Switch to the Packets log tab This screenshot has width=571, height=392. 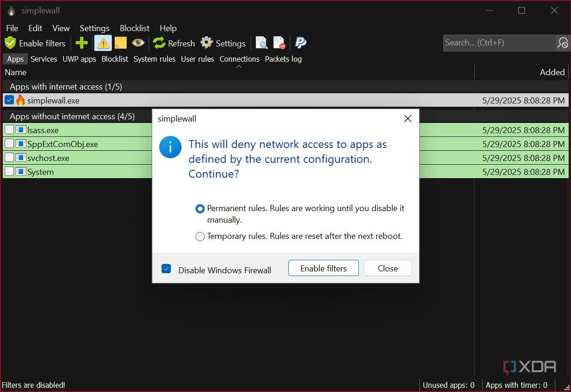pyautogui.click(x=283, y=59)
